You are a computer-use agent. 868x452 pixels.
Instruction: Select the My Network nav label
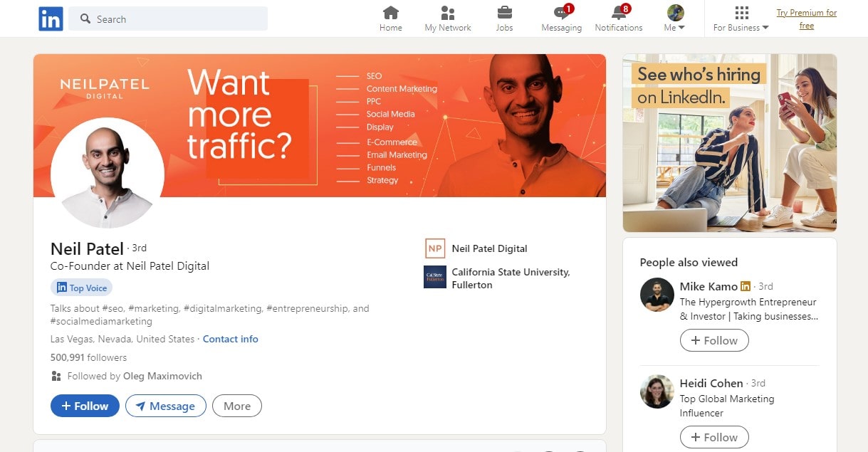(x=448, y=28)
